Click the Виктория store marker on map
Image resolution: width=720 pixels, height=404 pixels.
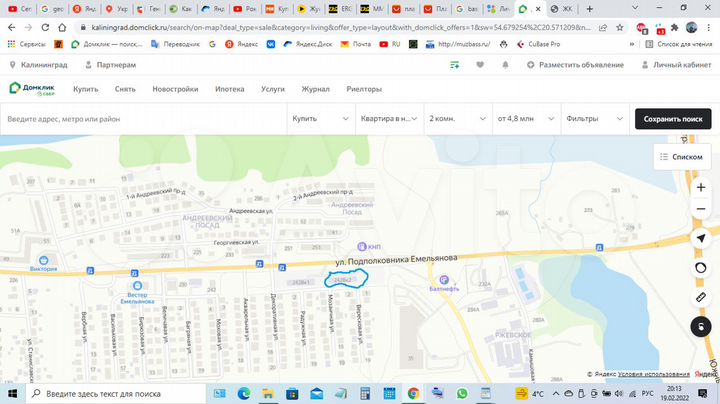[44, 261]
